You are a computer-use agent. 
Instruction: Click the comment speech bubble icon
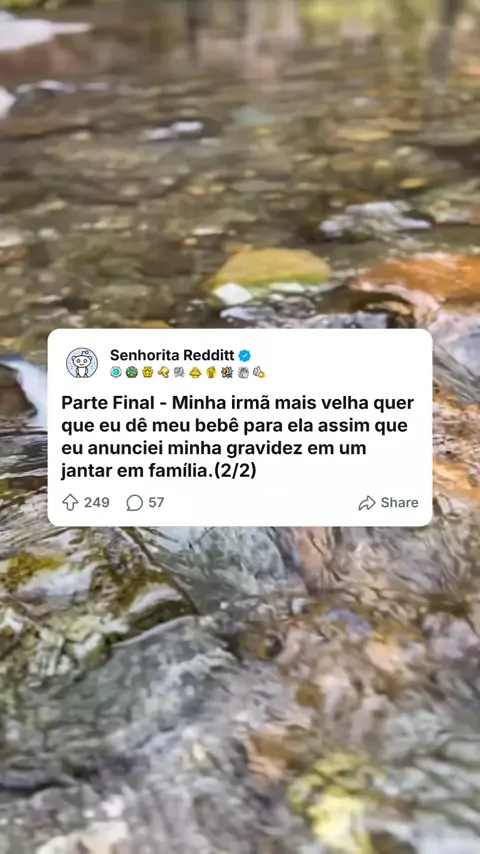point(135,503)
